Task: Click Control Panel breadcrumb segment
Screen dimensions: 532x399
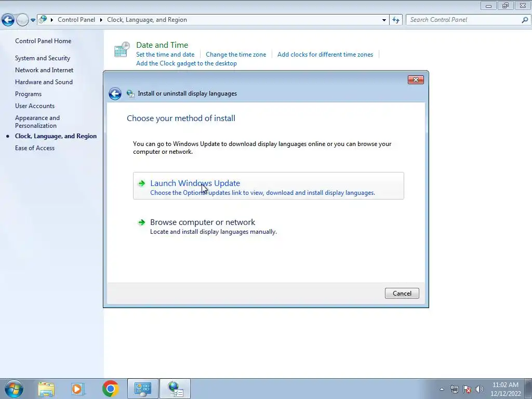Action: coord(76,20)
